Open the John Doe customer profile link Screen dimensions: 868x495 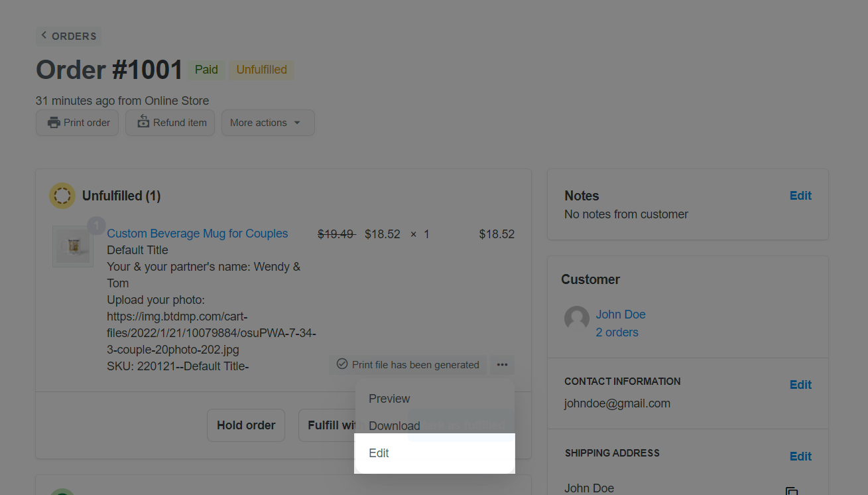(x=621, y=315)
